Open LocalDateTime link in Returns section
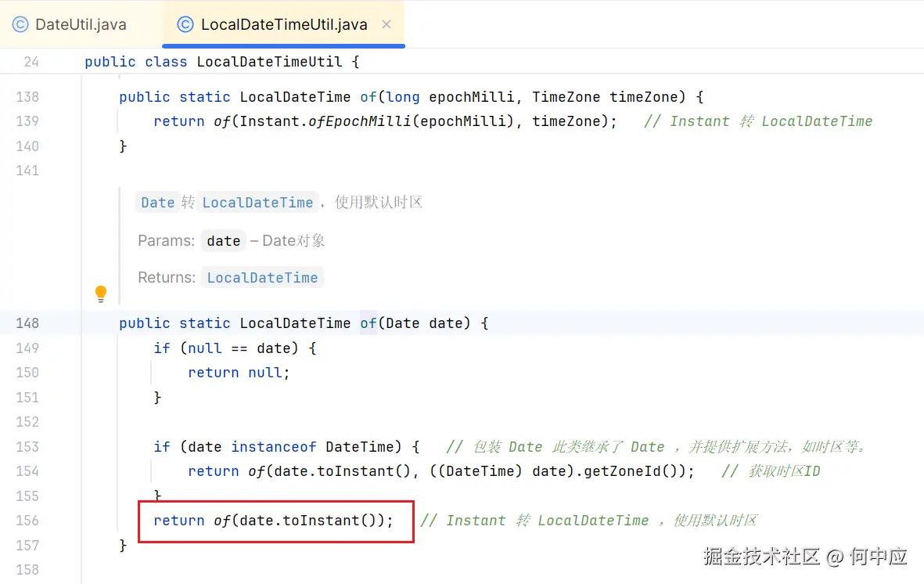The width and height of the screenshot is (924, 584). (262, 277)
